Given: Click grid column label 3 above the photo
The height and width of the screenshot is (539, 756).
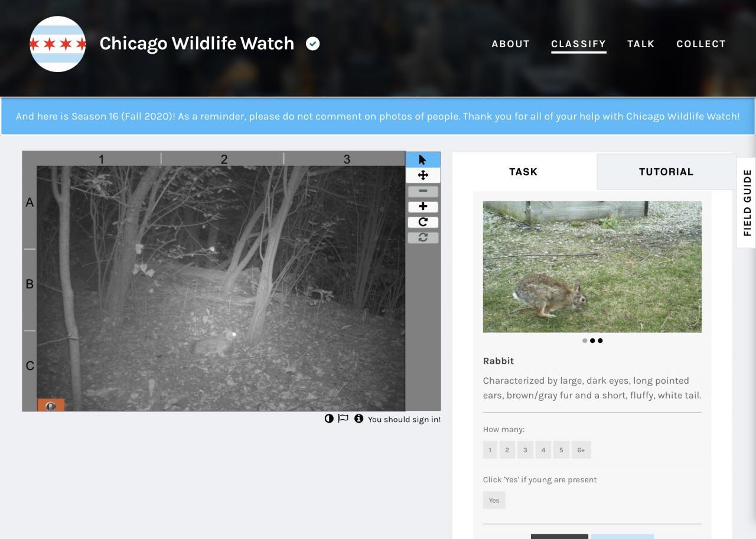Looking at the screenshot, I should (347, 159).
